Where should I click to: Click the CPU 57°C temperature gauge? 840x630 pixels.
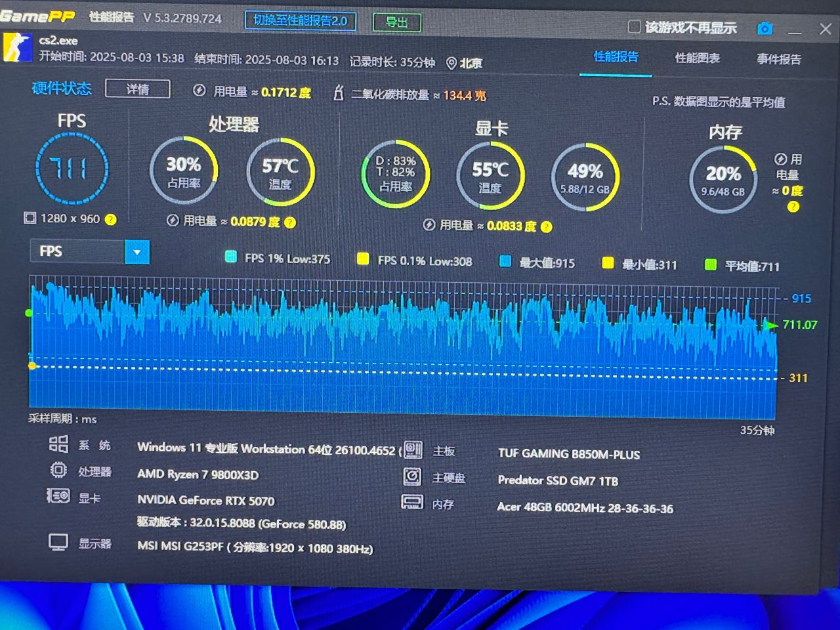280,173
